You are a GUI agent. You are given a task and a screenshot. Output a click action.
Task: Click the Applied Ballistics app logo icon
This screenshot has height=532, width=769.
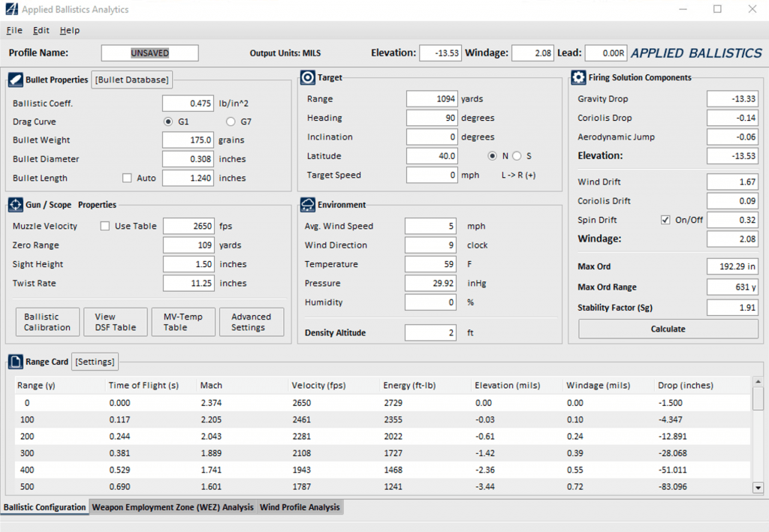[x=12, y=9]
